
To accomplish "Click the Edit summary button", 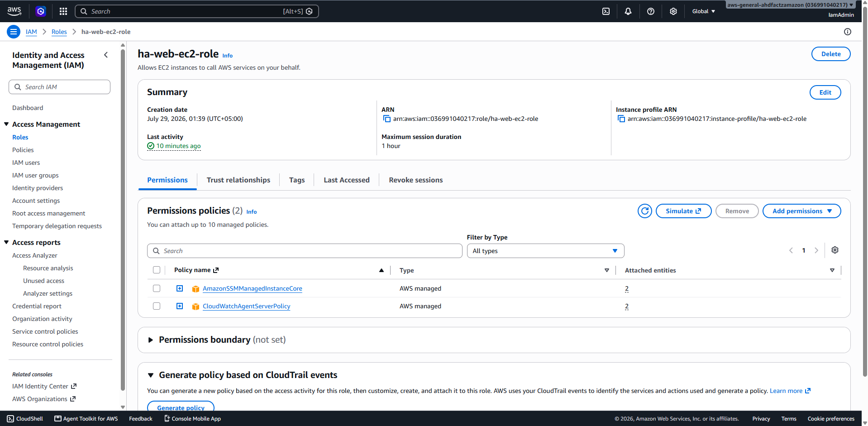I will [x=825, y=92].
